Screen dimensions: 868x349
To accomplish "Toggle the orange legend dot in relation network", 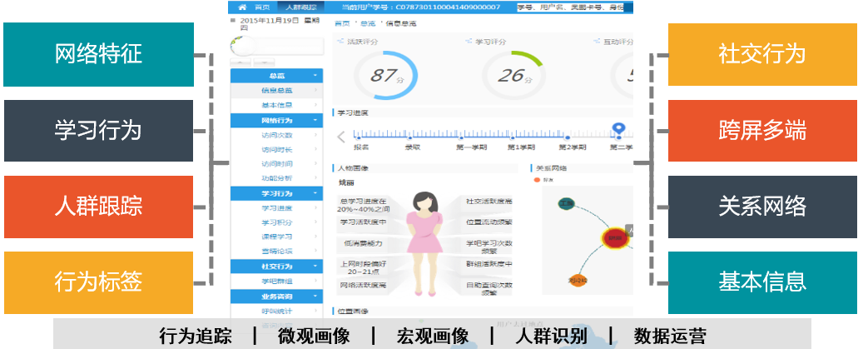I will click(x=537, y=178).
